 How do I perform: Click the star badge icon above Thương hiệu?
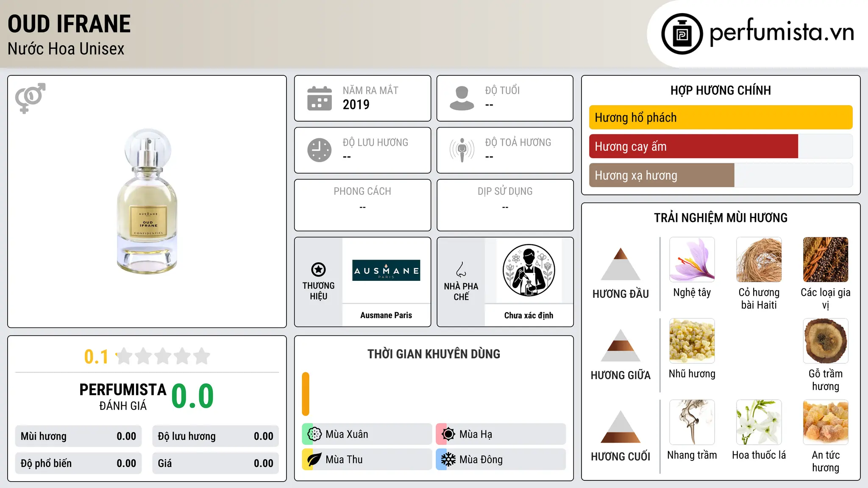click(x=318, y=269)
